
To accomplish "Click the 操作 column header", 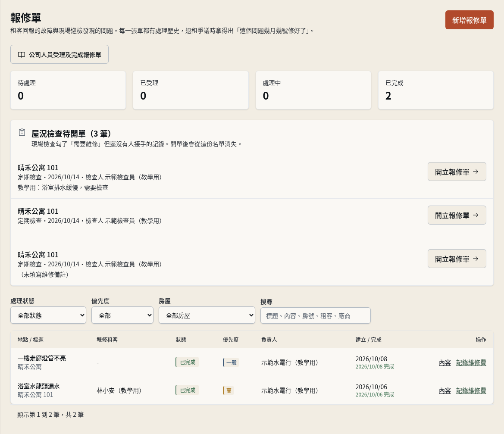I will click(x=481, y=340).
